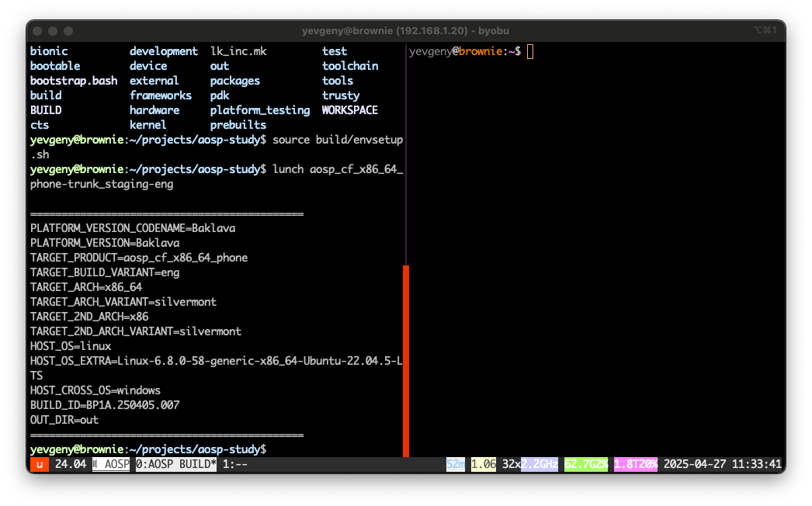
Task: Click the 'frameworks' directory name
Action: 161,95
